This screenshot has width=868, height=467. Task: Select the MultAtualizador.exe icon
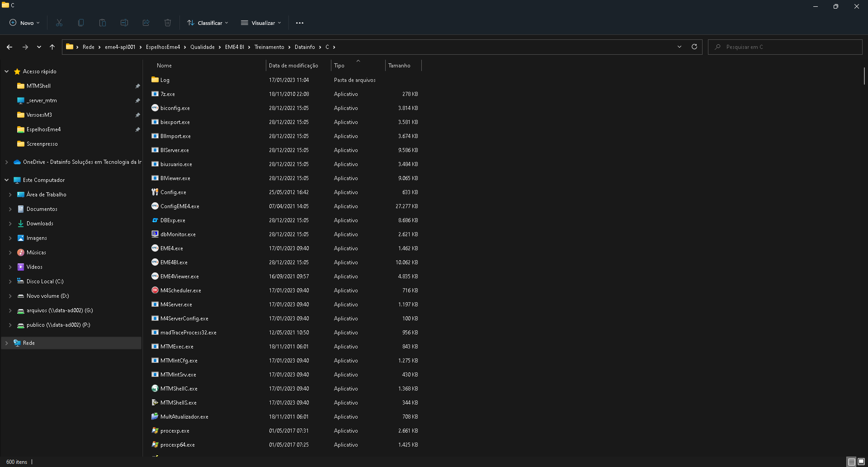pos(155,416)
